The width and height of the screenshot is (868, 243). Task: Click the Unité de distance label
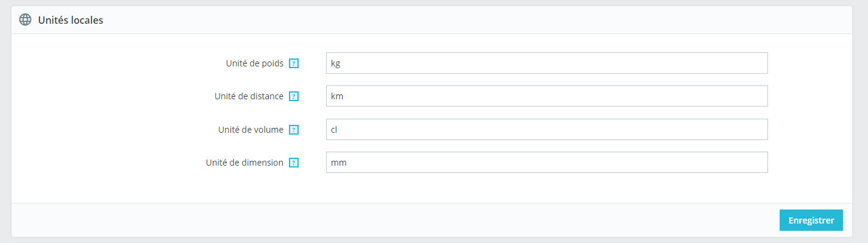(x=249, y=96)
